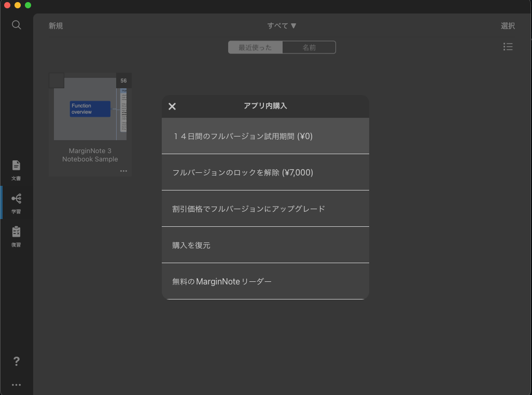Click MarginNote 3 Notebook Sample title

(90, 155)
